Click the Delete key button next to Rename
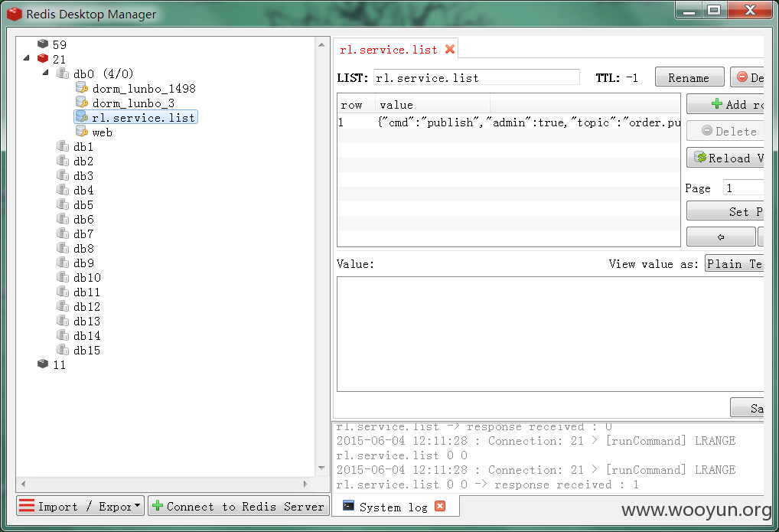The height and width of the screenshot is (532, 779). pos(748,77)
